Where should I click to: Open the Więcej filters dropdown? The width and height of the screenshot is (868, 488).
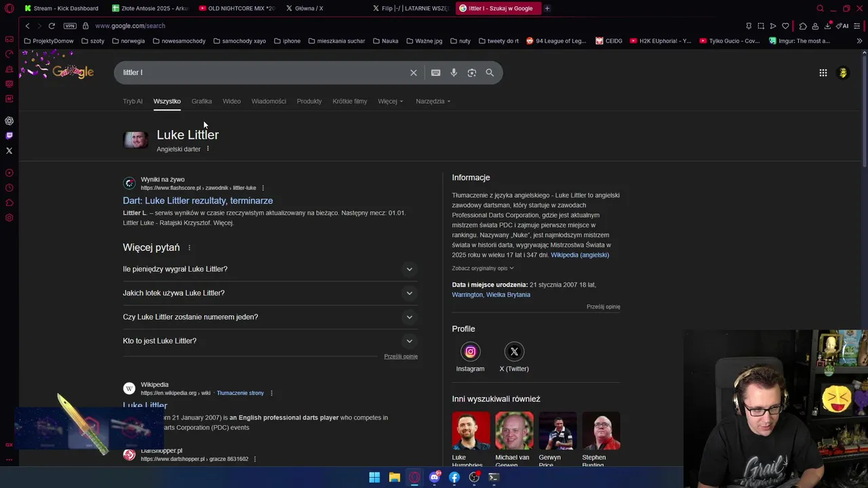coord(390,101)
